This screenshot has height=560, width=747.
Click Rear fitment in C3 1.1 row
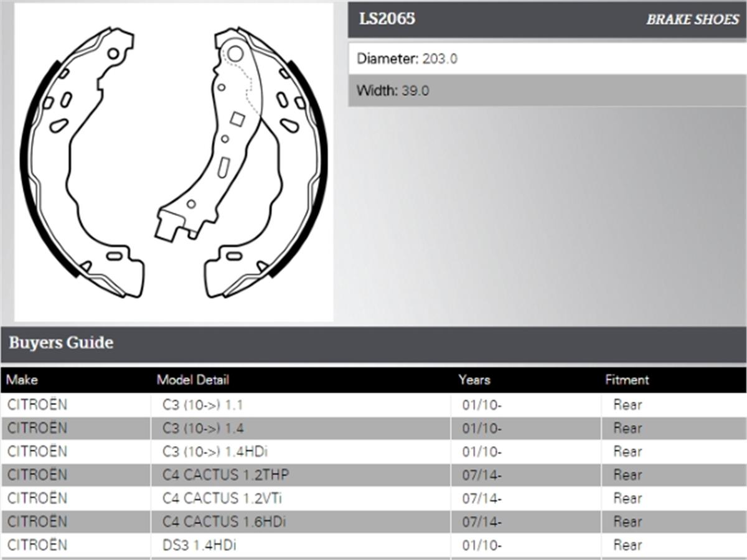pos(627,405)
